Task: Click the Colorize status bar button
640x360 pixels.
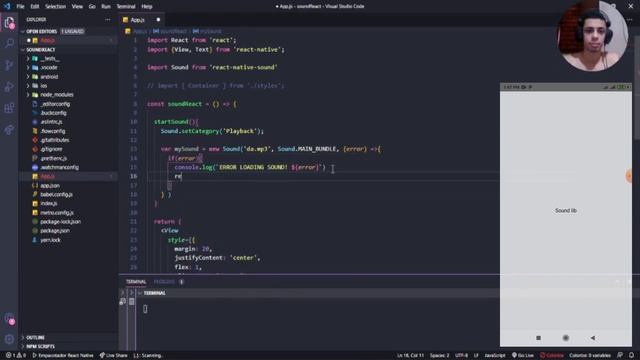Action: (551, 356)
